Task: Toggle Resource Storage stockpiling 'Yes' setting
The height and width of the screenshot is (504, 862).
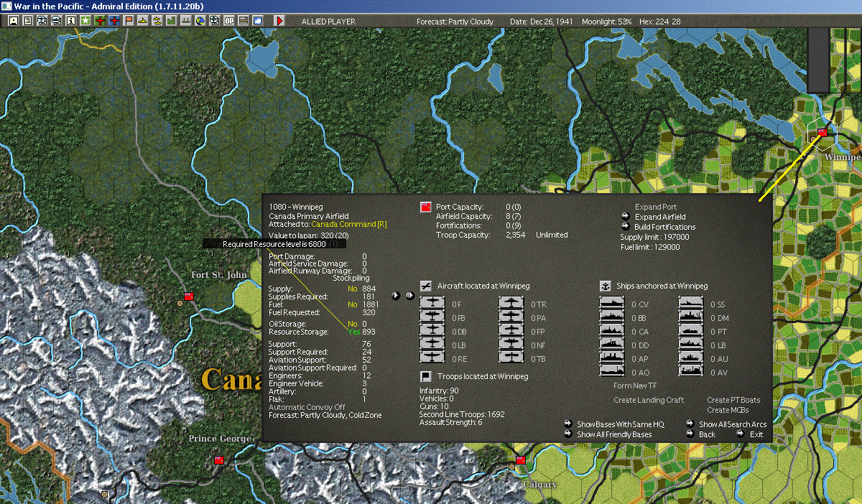Action: [354, 332]
